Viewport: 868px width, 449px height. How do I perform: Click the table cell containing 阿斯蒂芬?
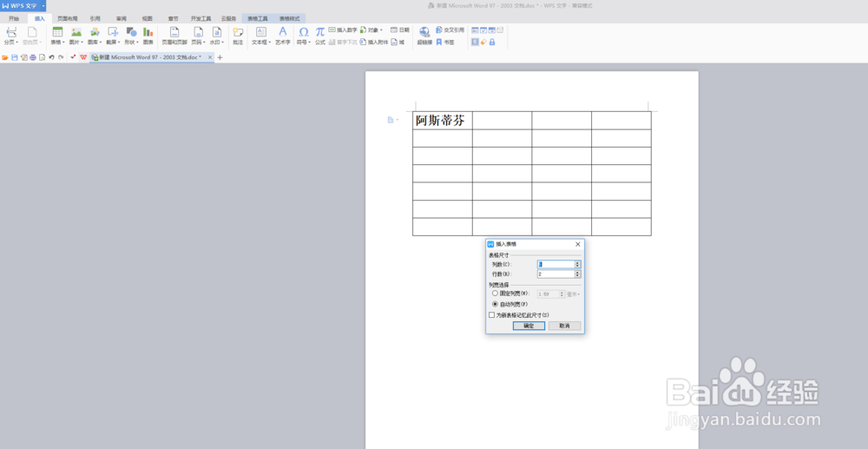click(x=443, y=121)
